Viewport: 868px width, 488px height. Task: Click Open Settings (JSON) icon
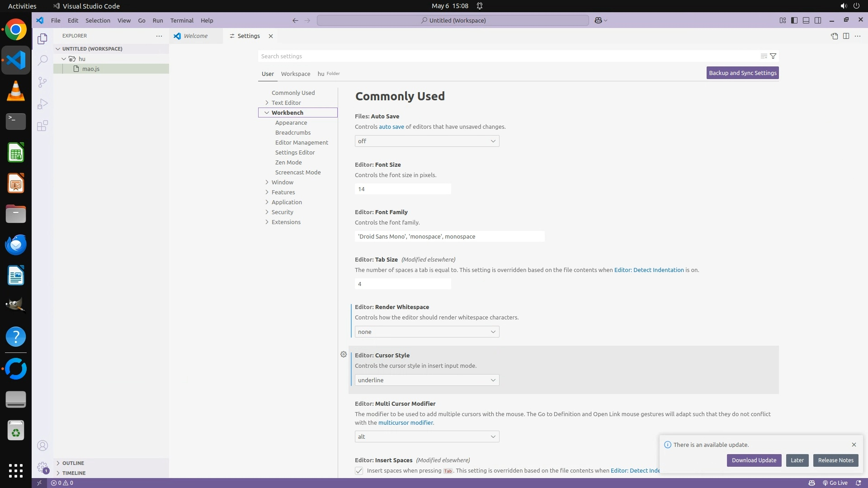pos(834,36)
